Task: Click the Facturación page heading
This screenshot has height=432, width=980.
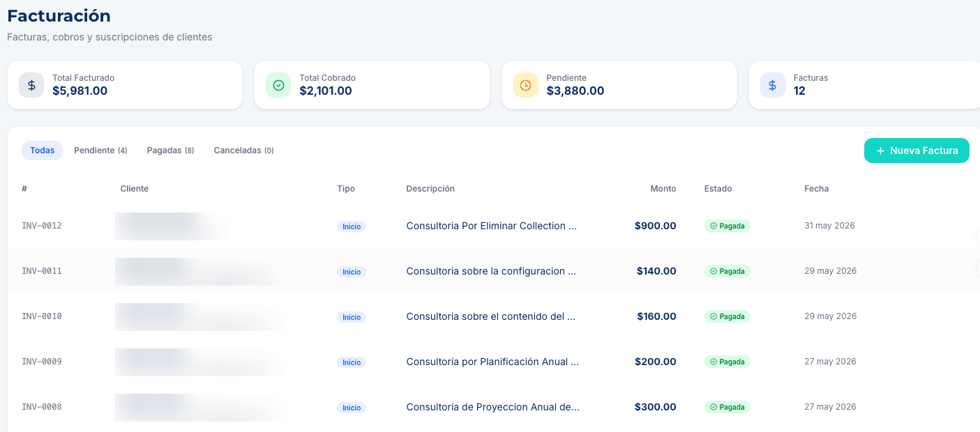Action: pos(59,15)
